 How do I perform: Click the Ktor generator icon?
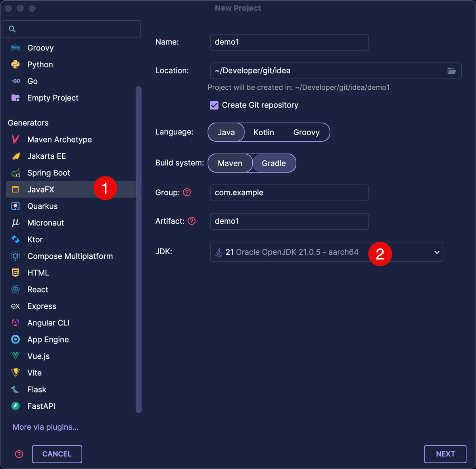coord(15,239)
